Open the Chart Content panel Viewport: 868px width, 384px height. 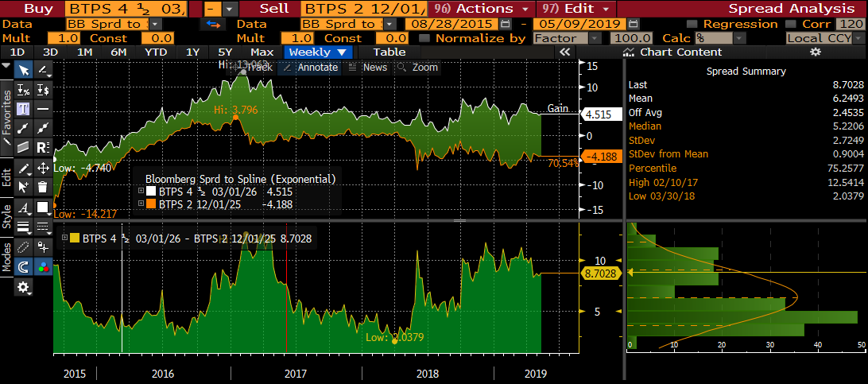[675, 52]
